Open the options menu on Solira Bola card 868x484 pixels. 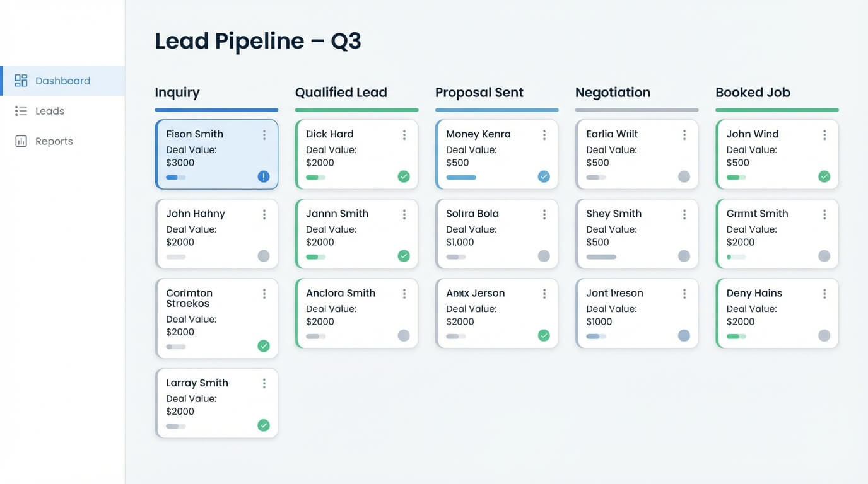pyautogui.click(x=544, y=214)
